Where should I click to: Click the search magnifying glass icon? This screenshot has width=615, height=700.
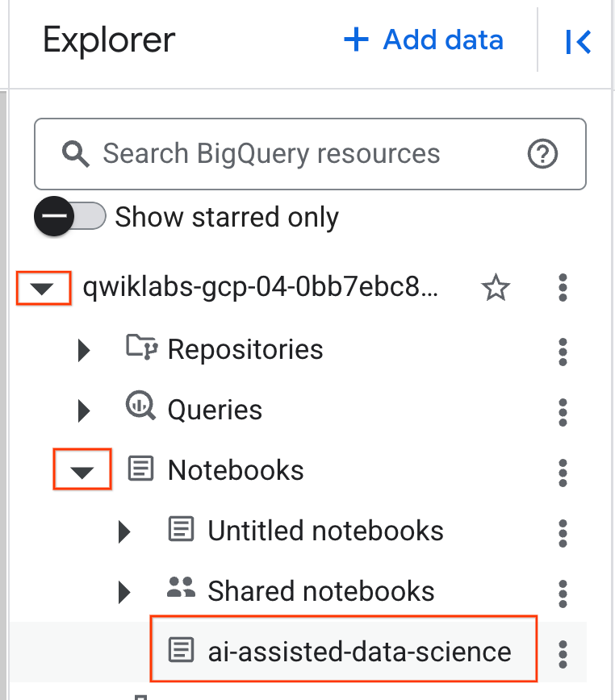(x=75, y=152)
